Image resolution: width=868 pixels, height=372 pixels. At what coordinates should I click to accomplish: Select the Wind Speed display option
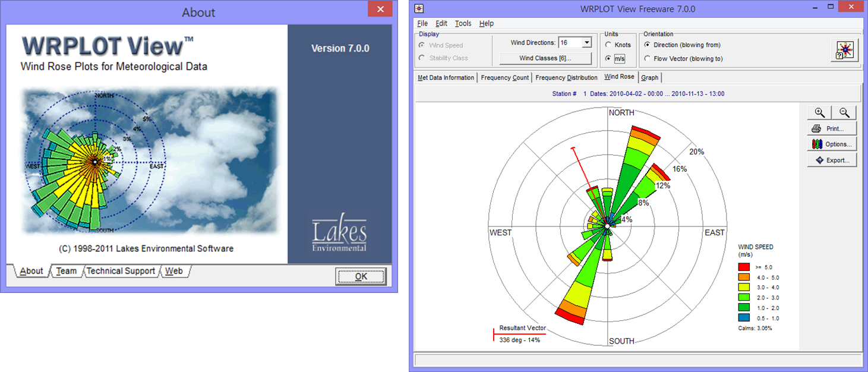pyautogui.click(x=441, y=45)
